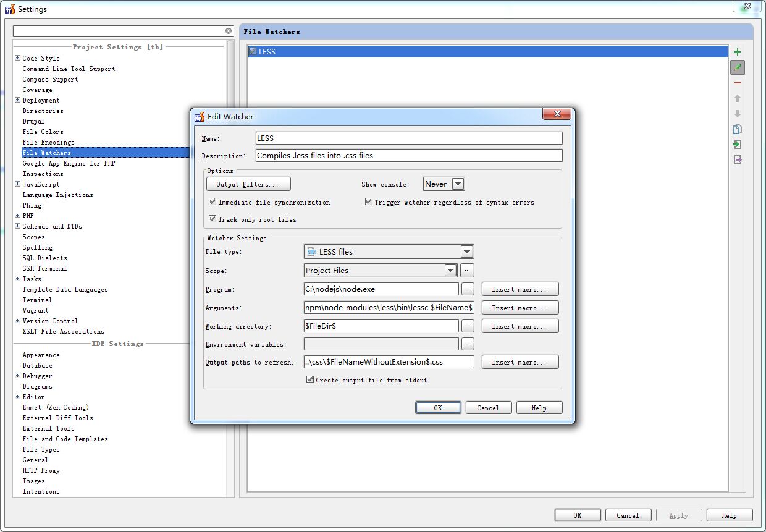This screenshot has height=532, width=766.
Task: Open File Encodings settings
Action: (x=48, y=142)
